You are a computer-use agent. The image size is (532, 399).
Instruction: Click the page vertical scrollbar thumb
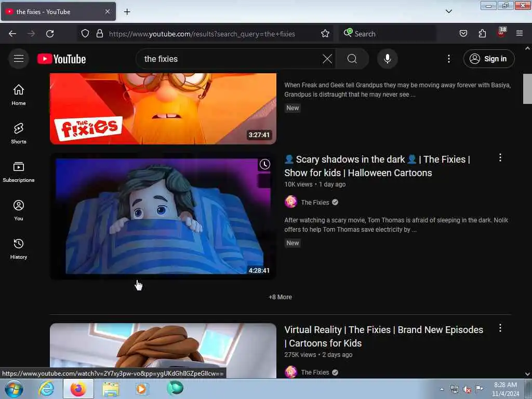(527, 88)
